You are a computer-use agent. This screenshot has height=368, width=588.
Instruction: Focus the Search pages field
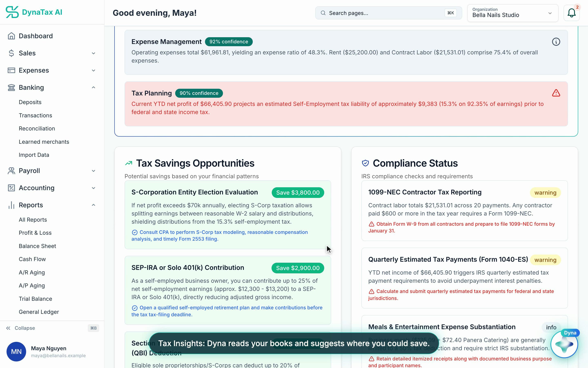pos(389,13)
